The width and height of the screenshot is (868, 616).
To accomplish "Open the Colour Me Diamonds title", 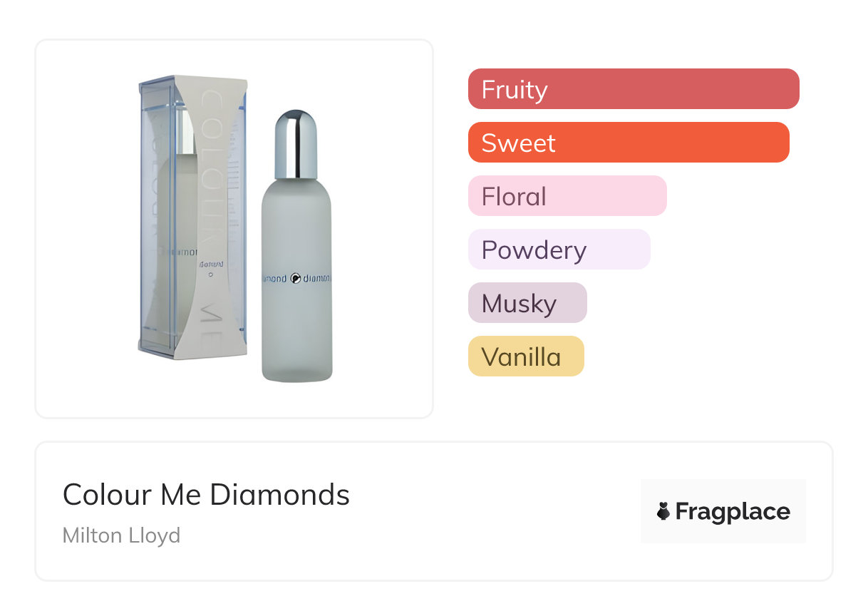I will click(x=206, y=495).
